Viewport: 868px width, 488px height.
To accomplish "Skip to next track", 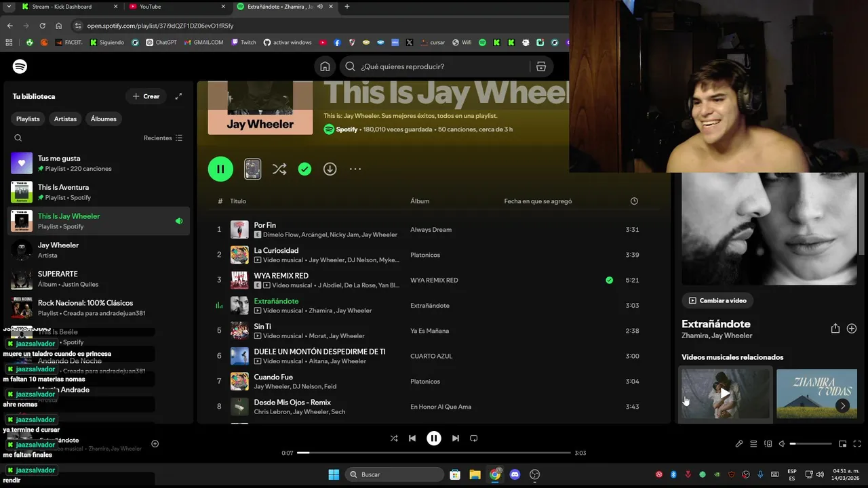I will [456, 439].
